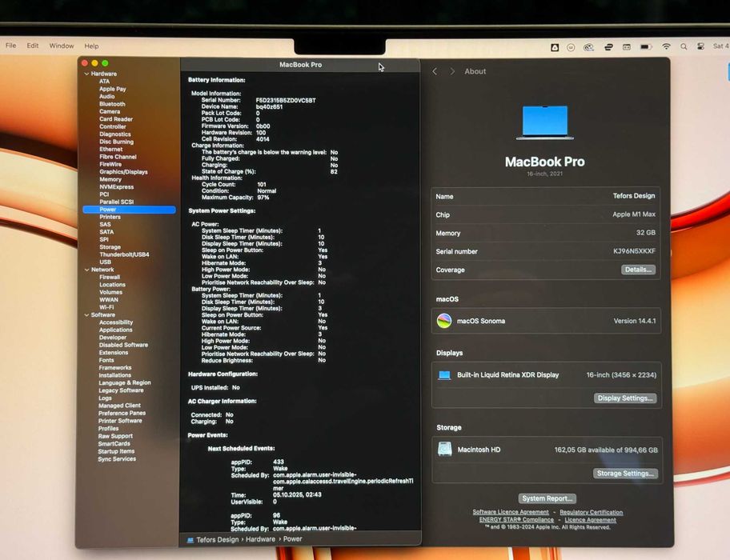Collapse the Hardware section in sidebar

[86, 74]
